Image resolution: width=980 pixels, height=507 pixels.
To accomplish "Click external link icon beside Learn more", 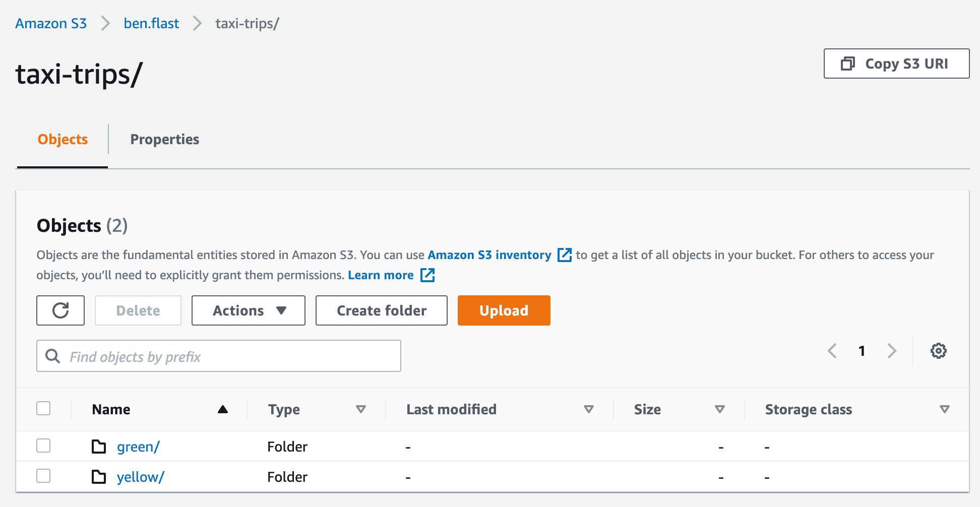I will tap(427, 275).
